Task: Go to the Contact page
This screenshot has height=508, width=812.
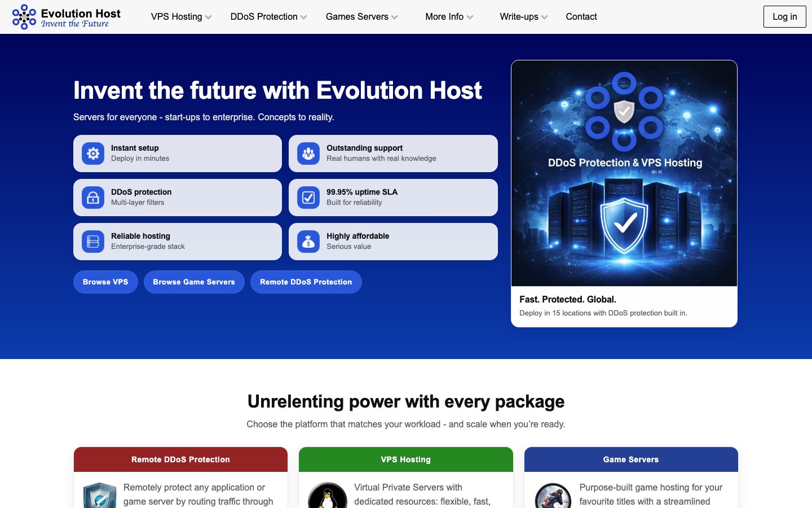Action: point(581,17)
